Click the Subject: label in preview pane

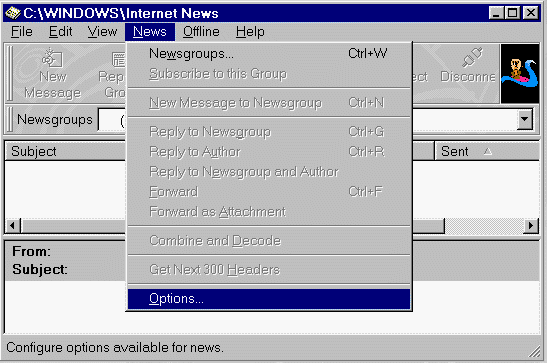40,270
